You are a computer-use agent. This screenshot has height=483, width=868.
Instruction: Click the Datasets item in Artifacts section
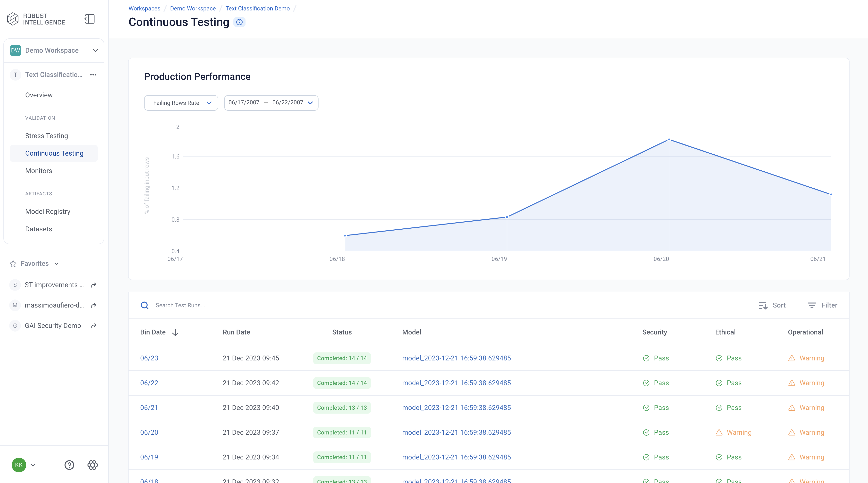[38, 228]
